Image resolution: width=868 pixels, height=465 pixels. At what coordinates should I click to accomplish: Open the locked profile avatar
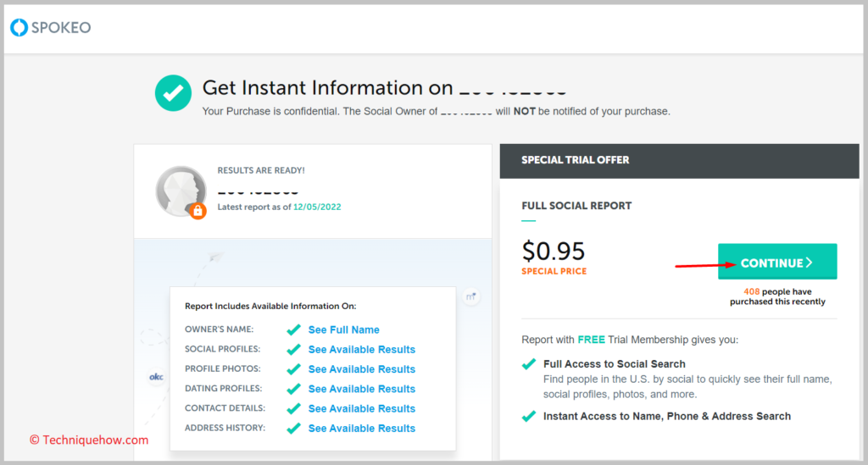click(x=181, y=191)
